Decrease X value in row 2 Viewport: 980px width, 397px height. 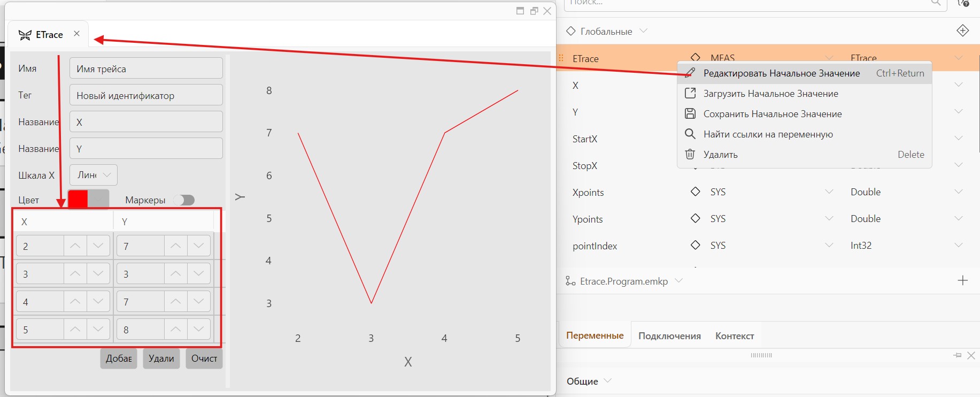click(x=98, y=246)
